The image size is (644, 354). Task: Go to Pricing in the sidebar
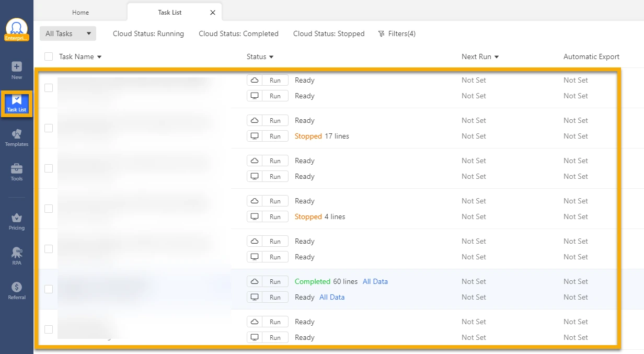pos(17,221)
